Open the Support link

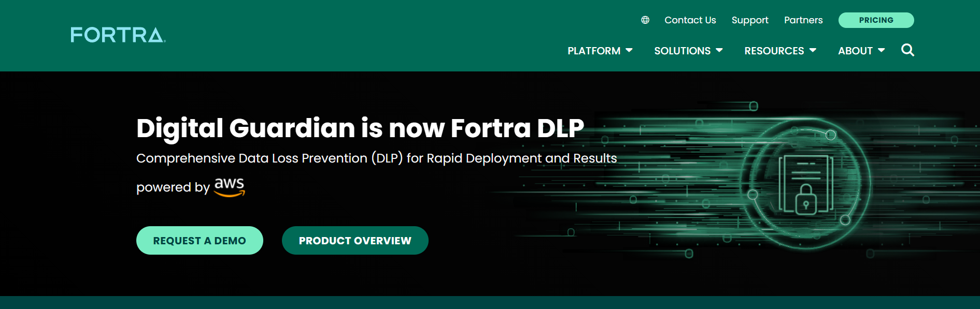(x=750, y=20)
